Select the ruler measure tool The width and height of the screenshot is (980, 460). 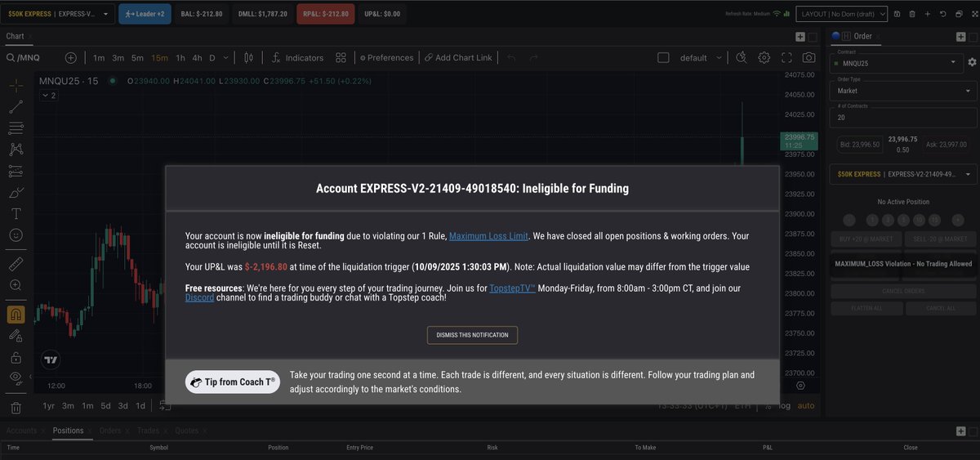(x=16, y=264)
